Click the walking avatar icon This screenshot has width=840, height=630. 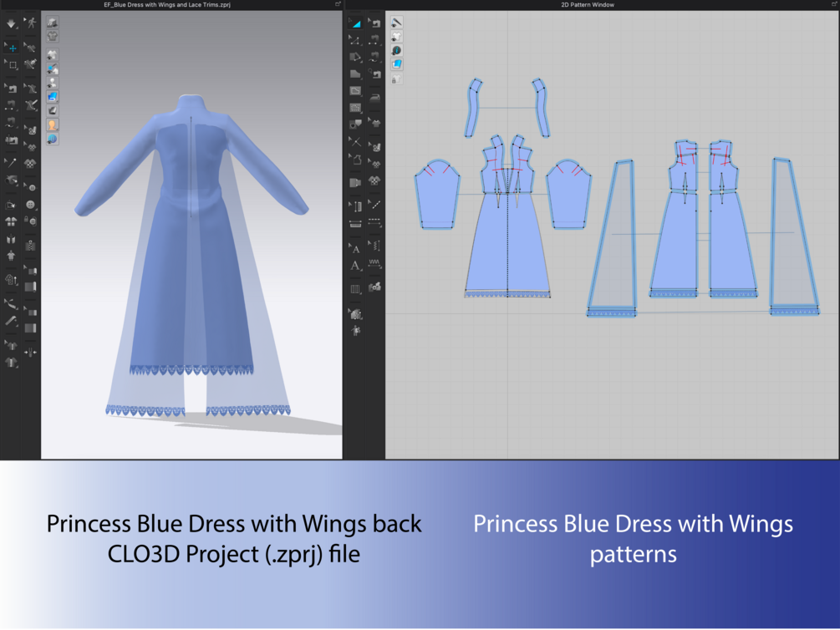[31, 23]
